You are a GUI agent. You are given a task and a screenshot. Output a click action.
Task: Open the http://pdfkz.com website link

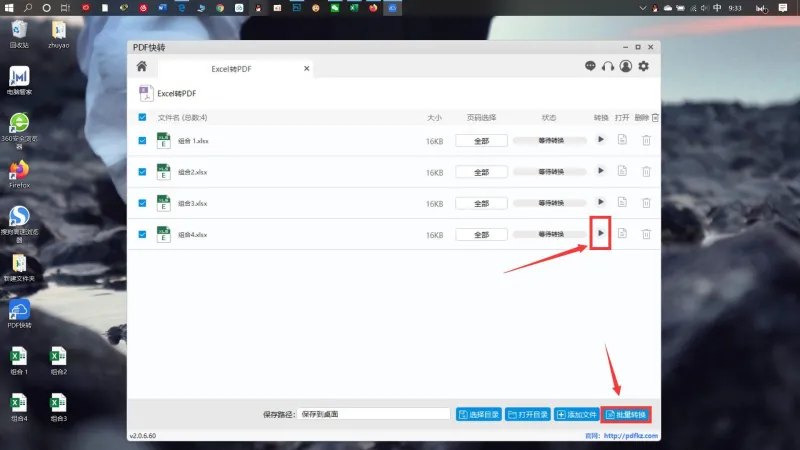tap(631, 436)
